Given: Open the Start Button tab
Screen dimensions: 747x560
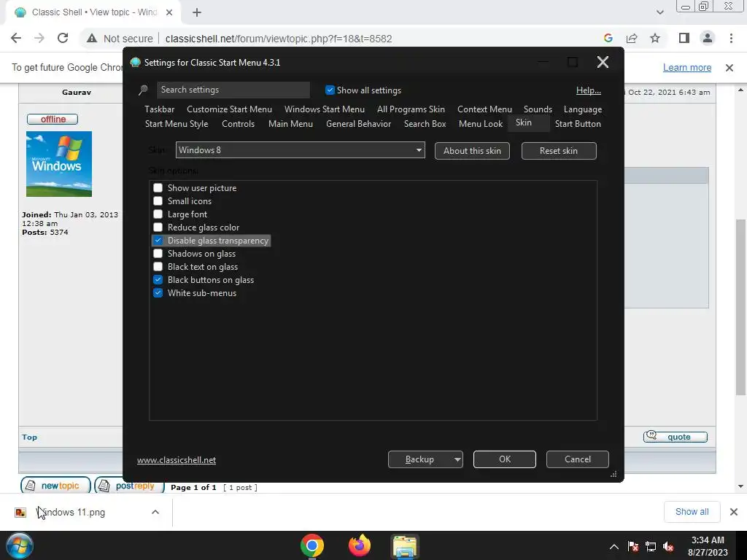Looking at the screenshot, I should pyautogui.click(x=578, y=124).
